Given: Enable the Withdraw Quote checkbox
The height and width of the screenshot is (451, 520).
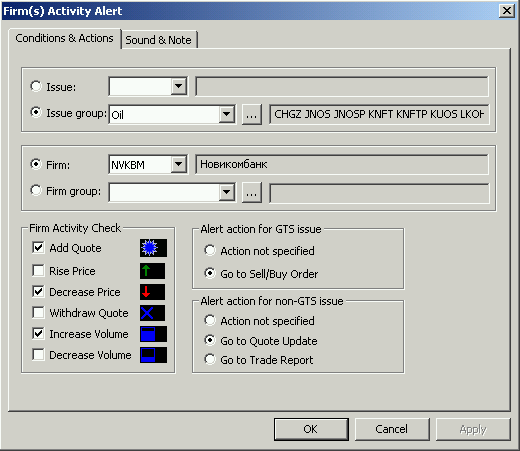Looking at the screenshot, I should [x=38, y=312].
